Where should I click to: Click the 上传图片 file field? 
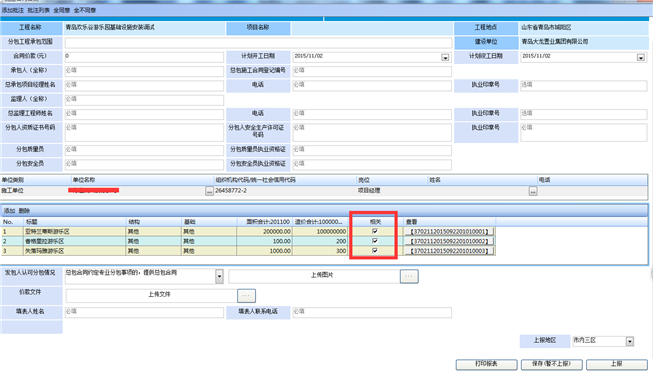pos(314,276)
